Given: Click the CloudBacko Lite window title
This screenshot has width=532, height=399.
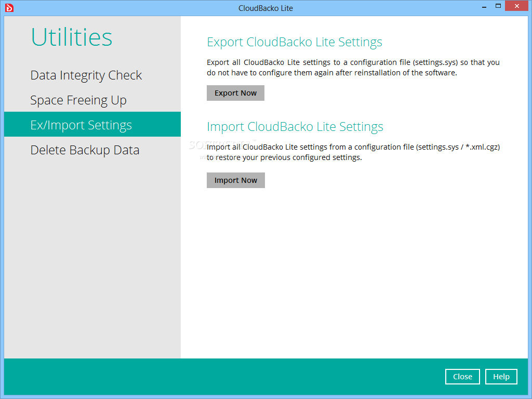Looking at the screenshot, I should (x=265, y=8).
